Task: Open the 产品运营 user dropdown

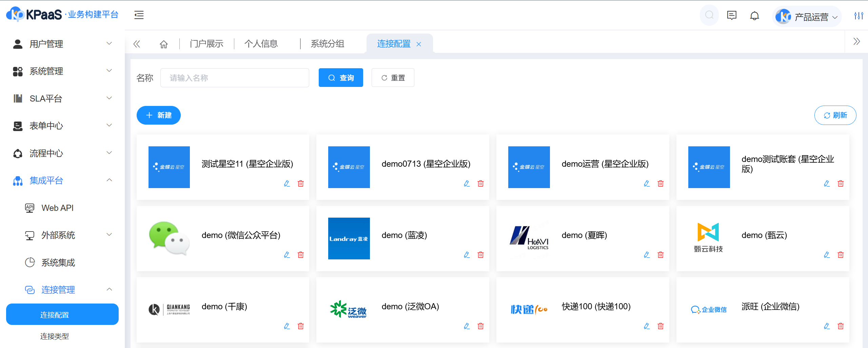Action: coord(807,16)
